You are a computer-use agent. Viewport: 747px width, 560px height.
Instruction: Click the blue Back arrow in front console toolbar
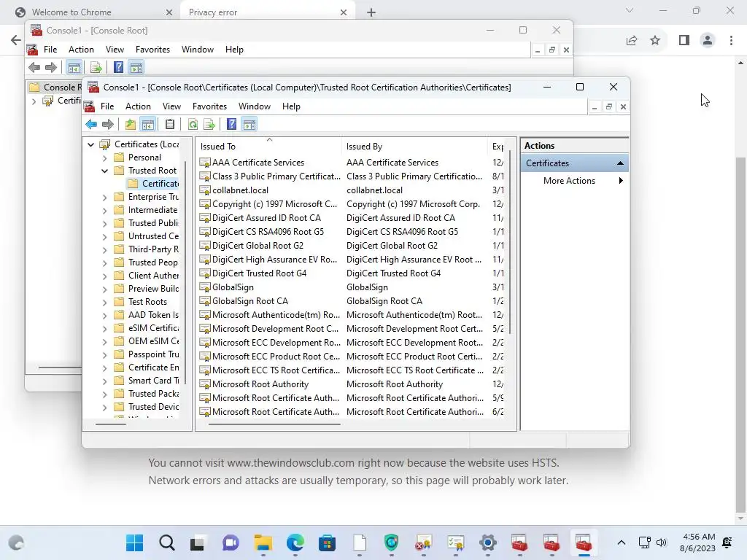tap(91, 125)
